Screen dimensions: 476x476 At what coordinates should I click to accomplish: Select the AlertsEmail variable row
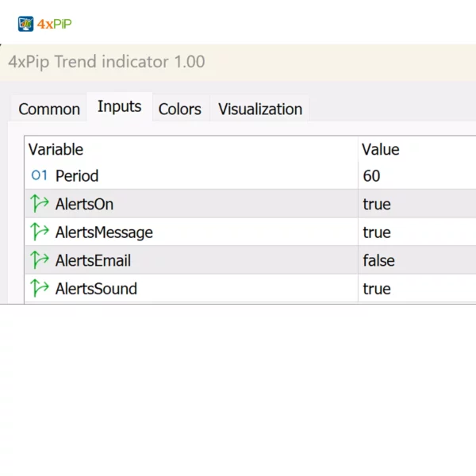(93, 260)
